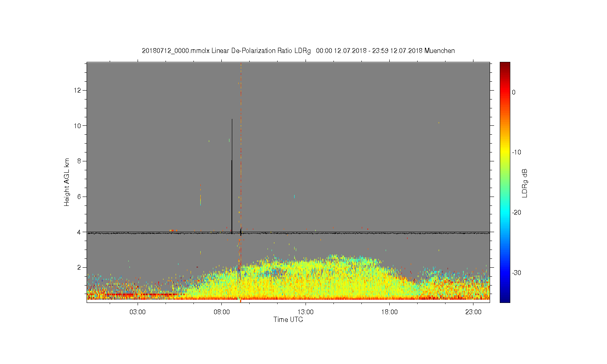Screen dimensions: 607x364
Task: Click the height tick label 4
Action: pos(79,232)
